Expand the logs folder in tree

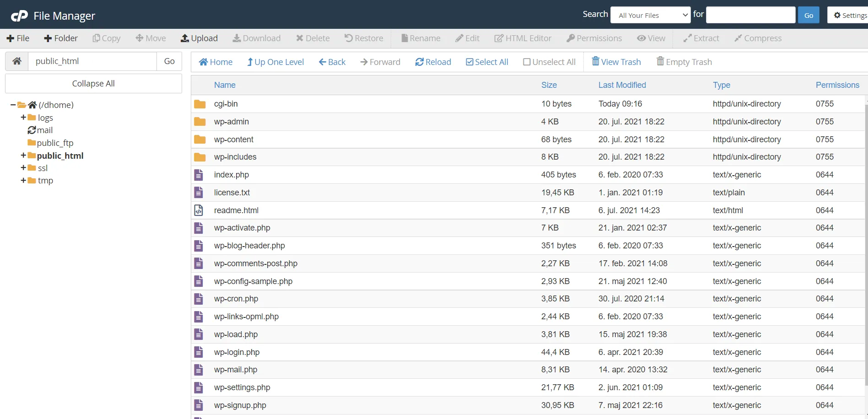(x=23, y=118)
